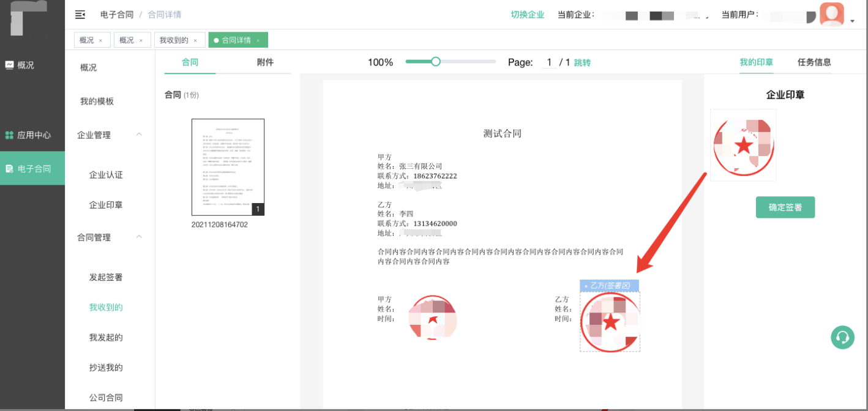Screen dimensions: 868x411
Task: Click the sidebar collapse hamburger icon
Action: tap(80, 15)
